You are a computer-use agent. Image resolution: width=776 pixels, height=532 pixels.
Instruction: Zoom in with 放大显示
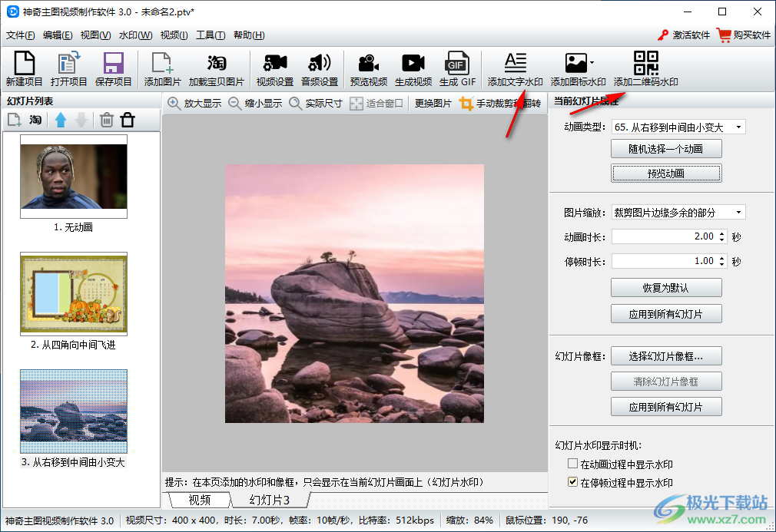pyautogui.click(x=194, y=104)
